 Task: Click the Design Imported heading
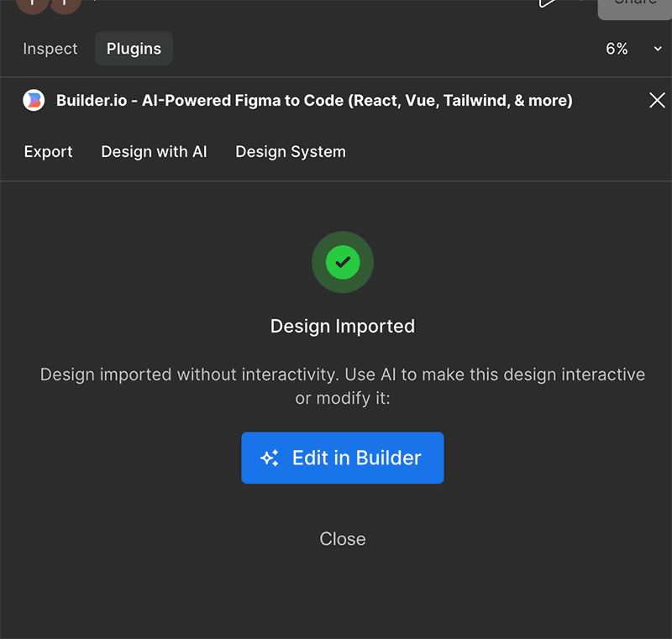click(x=343, y=327)
